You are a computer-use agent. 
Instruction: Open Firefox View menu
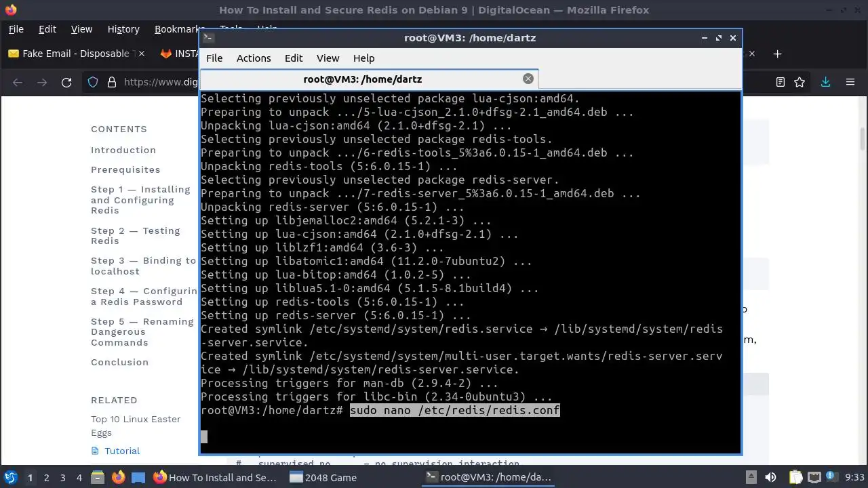tap(81, 29)
